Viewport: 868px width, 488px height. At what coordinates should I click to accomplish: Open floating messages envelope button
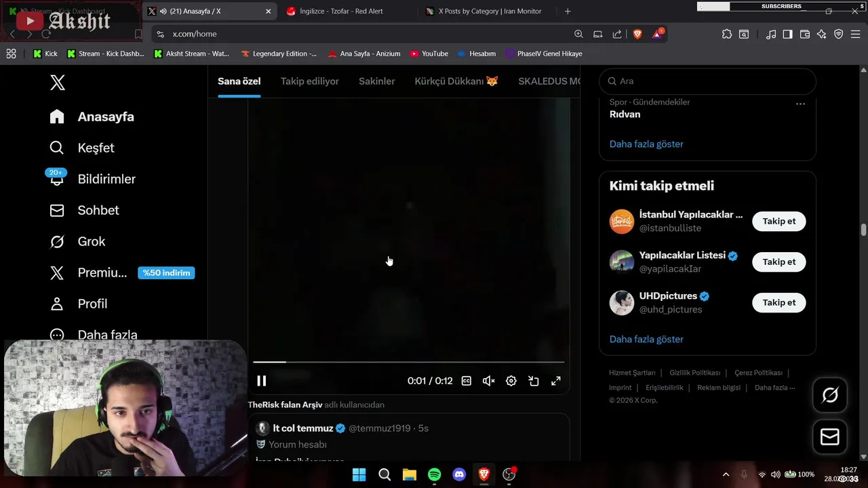(x=830, y=437)
